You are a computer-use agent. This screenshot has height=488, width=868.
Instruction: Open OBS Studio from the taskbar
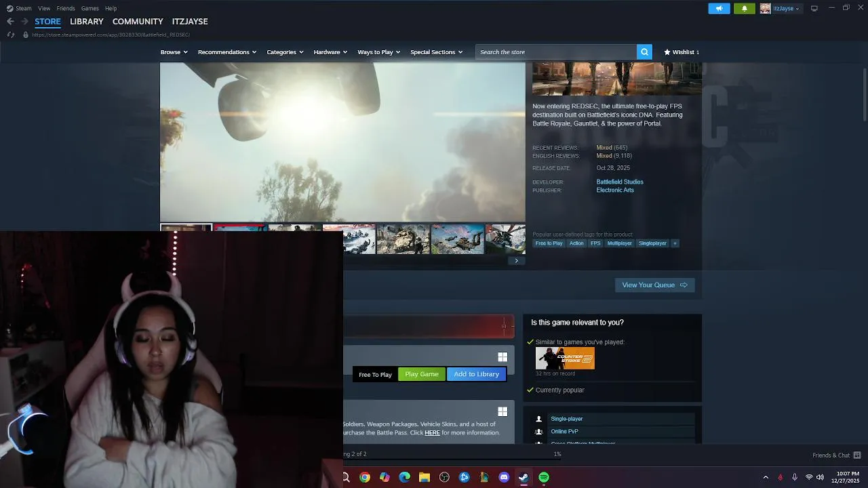tap(444, 477)
